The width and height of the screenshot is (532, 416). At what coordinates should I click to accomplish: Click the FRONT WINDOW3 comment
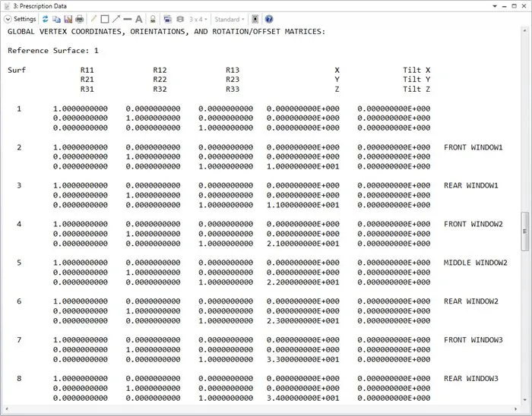[473, 340]
